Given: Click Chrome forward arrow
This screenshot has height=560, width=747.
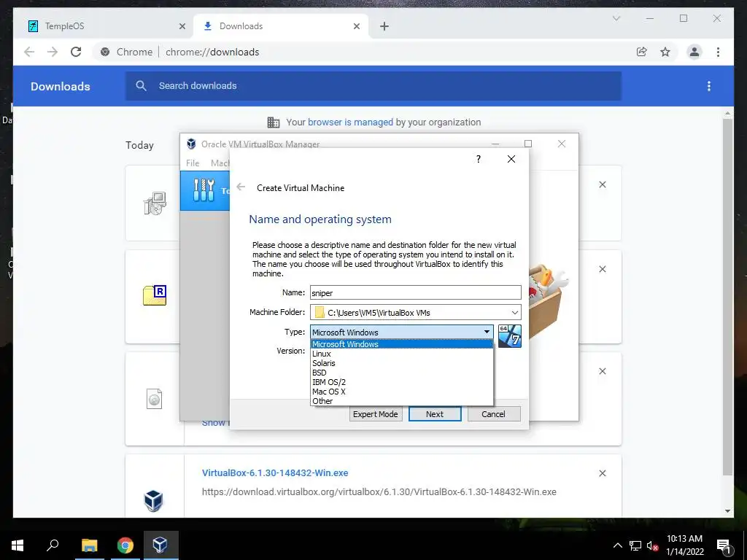Looking at the screenshot, I should [53, 52].
